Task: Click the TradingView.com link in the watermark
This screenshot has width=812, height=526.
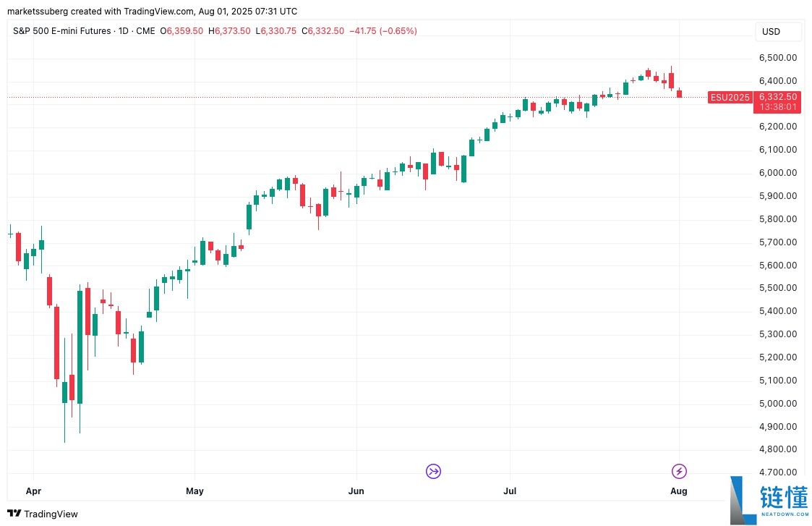Action: pyautogui.click(x=160, y=11)
